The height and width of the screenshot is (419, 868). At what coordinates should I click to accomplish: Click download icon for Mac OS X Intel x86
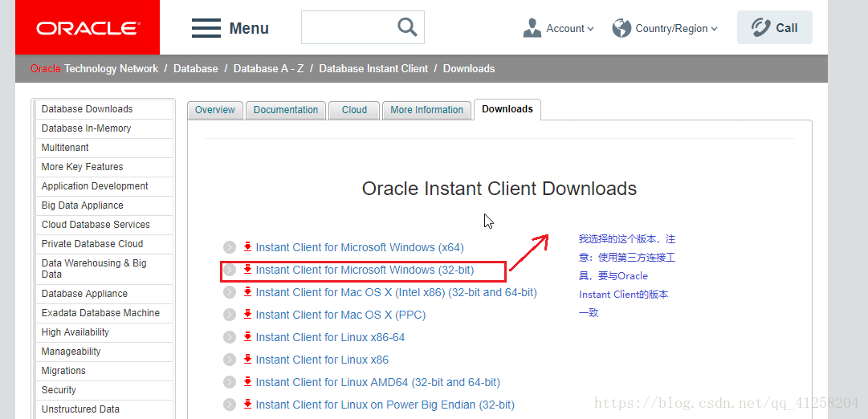coord(247,292)
